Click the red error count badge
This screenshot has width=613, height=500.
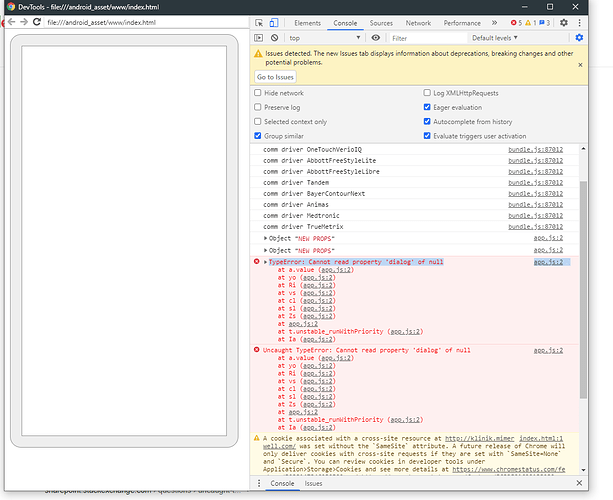coord(516,23)
